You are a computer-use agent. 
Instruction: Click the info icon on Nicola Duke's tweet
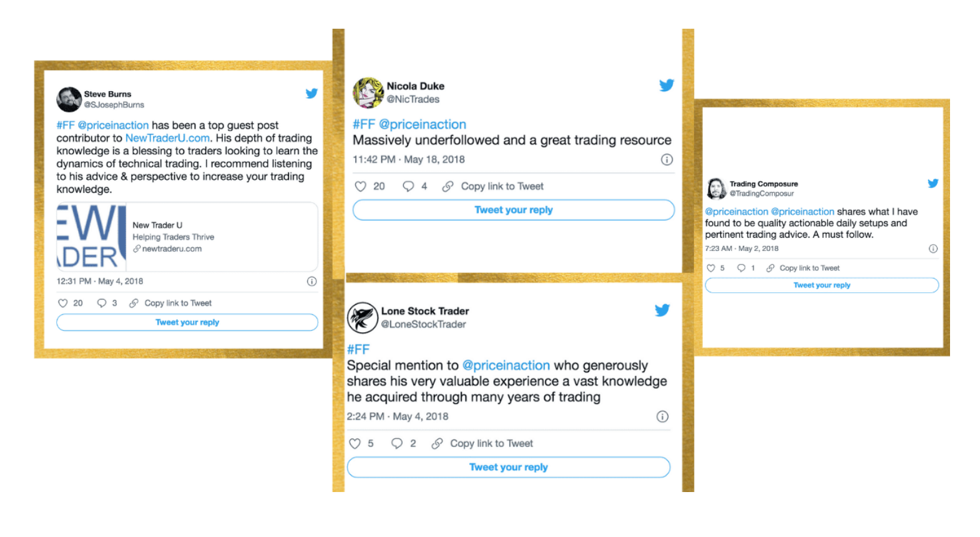pyautogui.click(x=667, y=160)
